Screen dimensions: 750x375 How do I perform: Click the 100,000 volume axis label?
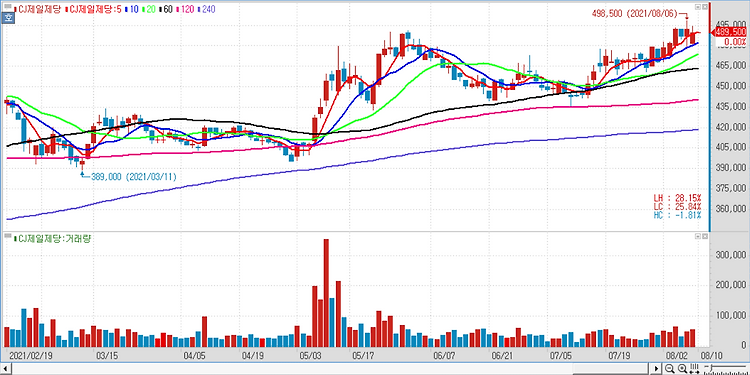point(730,315)
